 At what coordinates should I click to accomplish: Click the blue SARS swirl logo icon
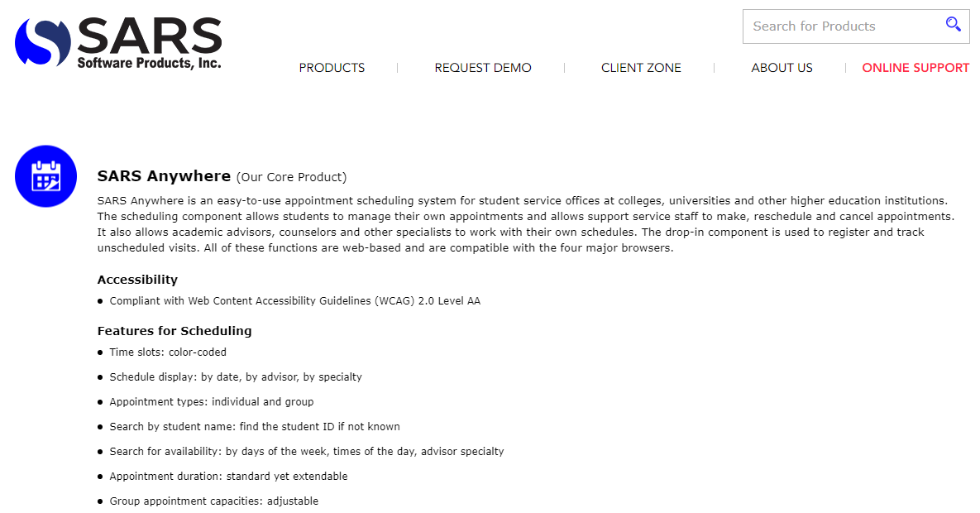[x=43, y=41]
